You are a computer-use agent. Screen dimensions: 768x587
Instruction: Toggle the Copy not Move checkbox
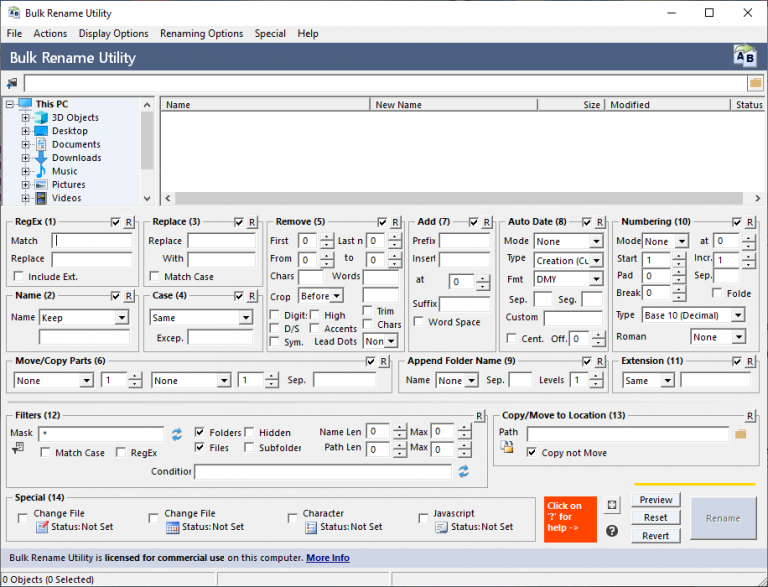(531, 452)
